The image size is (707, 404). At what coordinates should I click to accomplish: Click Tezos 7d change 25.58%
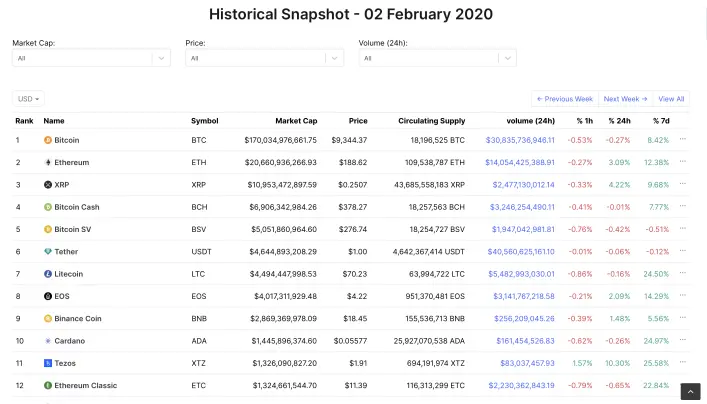coord(656,363)
